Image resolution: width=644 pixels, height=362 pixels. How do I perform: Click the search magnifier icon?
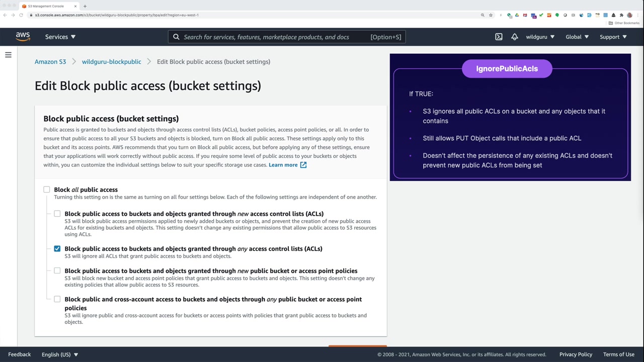(x=176, y=37)
